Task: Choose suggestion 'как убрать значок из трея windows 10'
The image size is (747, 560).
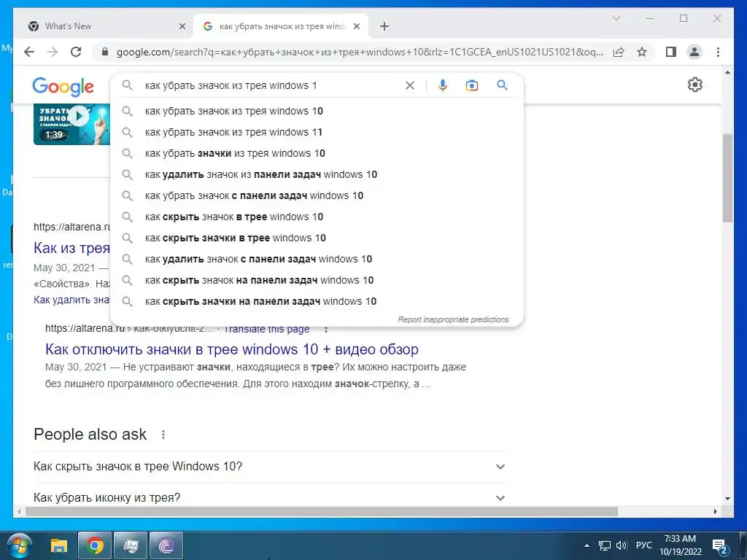Action: point(317,111)
